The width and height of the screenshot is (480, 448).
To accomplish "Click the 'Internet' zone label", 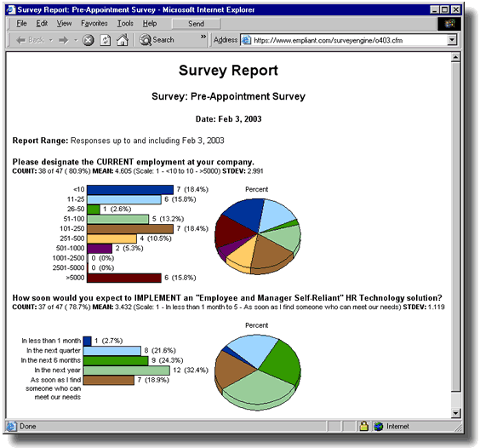I will click(x=397, y=426).
